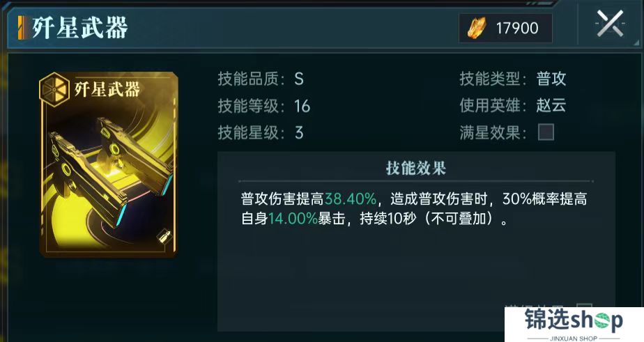Click the 17900 currency balance
644x342 pixels.
click(517, 29)
